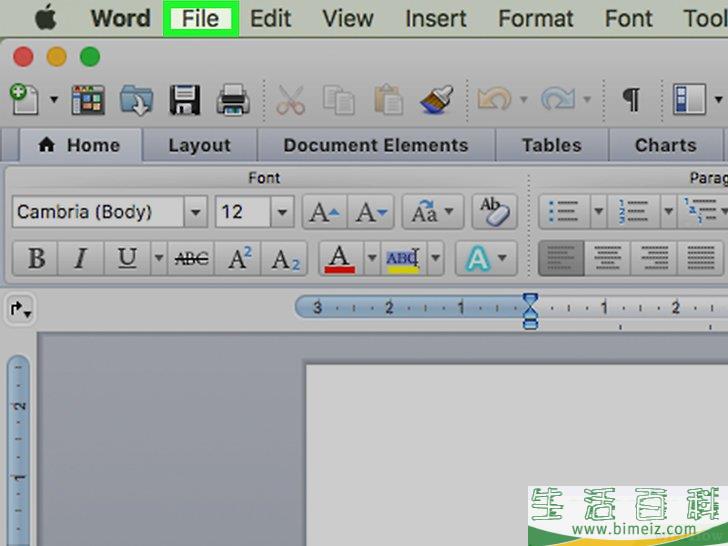Select Justify text alignment
The image size is (728, 546).
[x=701, y=258]
